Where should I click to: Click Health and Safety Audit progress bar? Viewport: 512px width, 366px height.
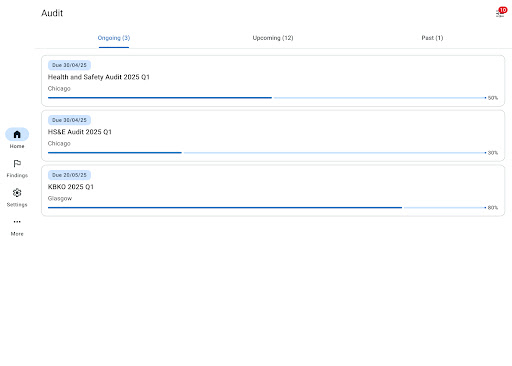(267, 98)
